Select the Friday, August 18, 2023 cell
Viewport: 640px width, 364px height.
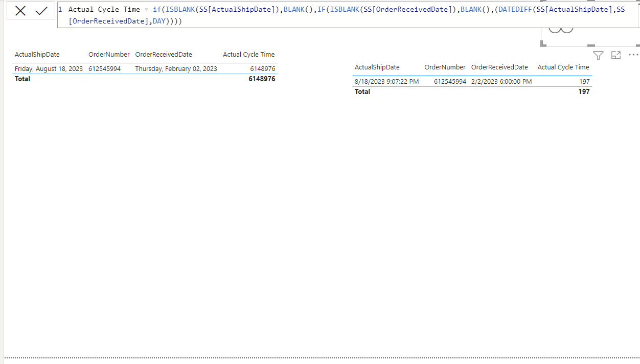[49, 68]
